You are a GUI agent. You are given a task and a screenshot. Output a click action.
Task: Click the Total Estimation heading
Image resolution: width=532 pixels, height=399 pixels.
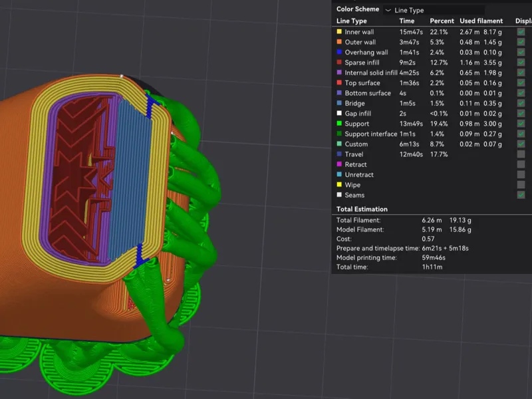pyautogui.click(x=362, y=209)
